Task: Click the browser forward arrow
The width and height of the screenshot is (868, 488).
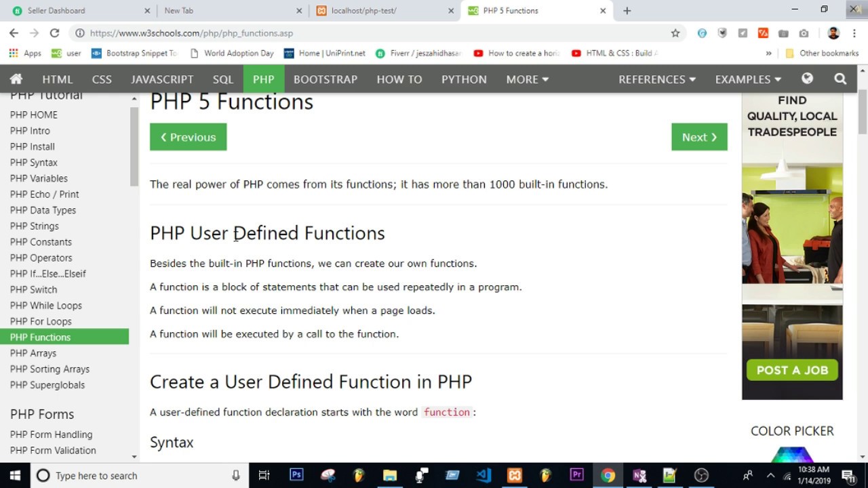Action: pyautogui.click(x=34, y=33)
